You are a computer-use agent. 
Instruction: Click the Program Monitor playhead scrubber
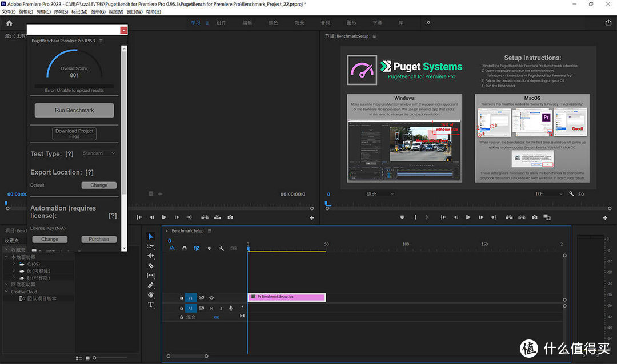pos(327,203)
